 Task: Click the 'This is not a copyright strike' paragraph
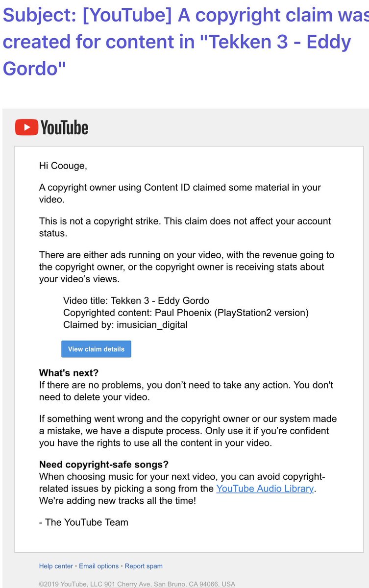(185, 227)
